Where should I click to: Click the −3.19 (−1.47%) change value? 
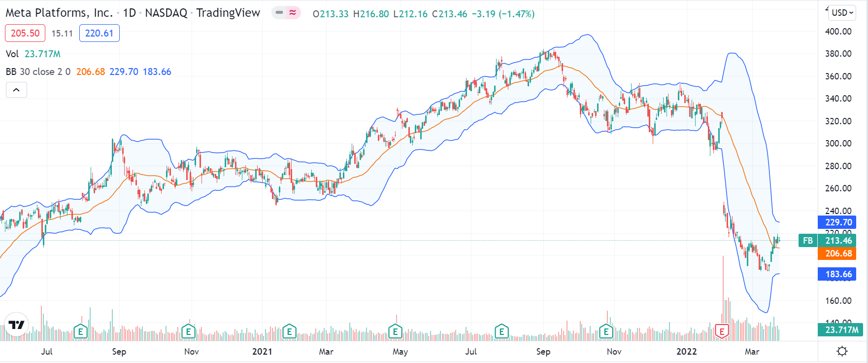[x=503, y=14]
